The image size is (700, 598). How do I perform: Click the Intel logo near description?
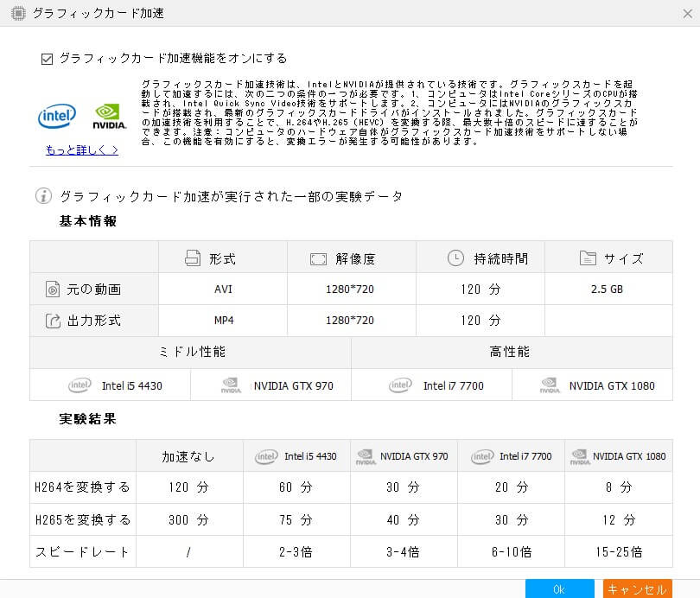click(x=57, y=116)
